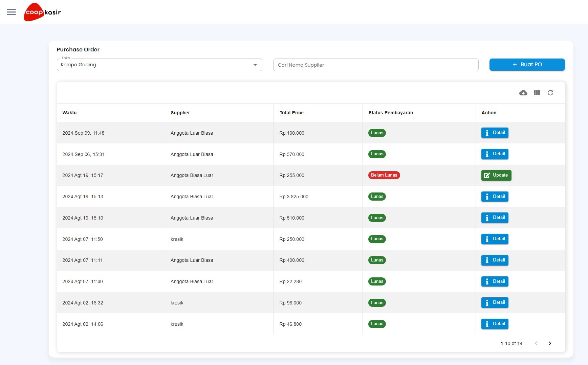The height and width of the screenshot is (365, 588).
Task: Click the red Belum Lunas status badge
Action: pyautogui.click(x=384, y=175)
